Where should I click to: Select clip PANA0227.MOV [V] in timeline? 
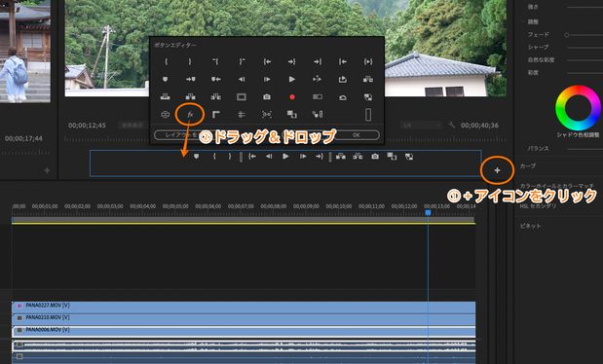click(x=244, y=308)
